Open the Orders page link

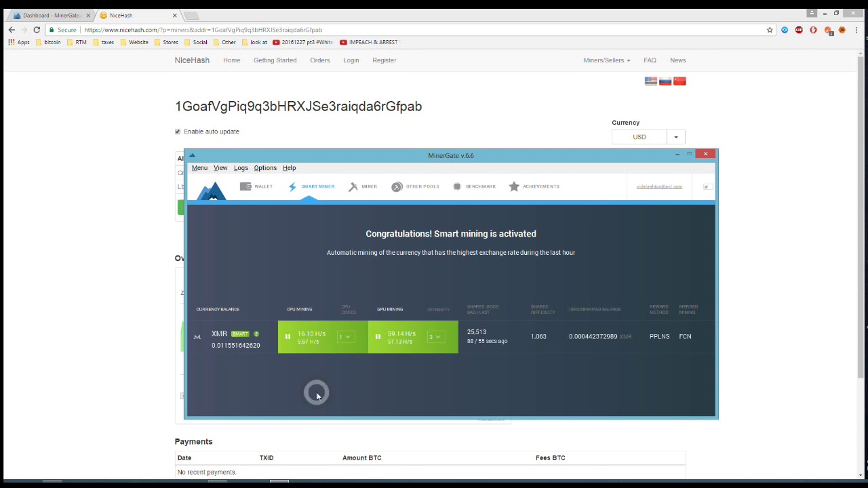coord(320,60)
